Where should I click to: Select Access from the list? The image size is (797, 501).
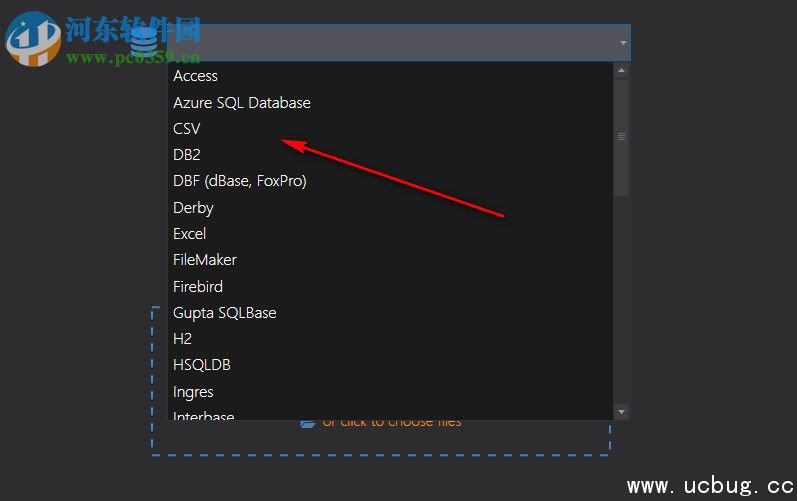click(x=195, y=76)
